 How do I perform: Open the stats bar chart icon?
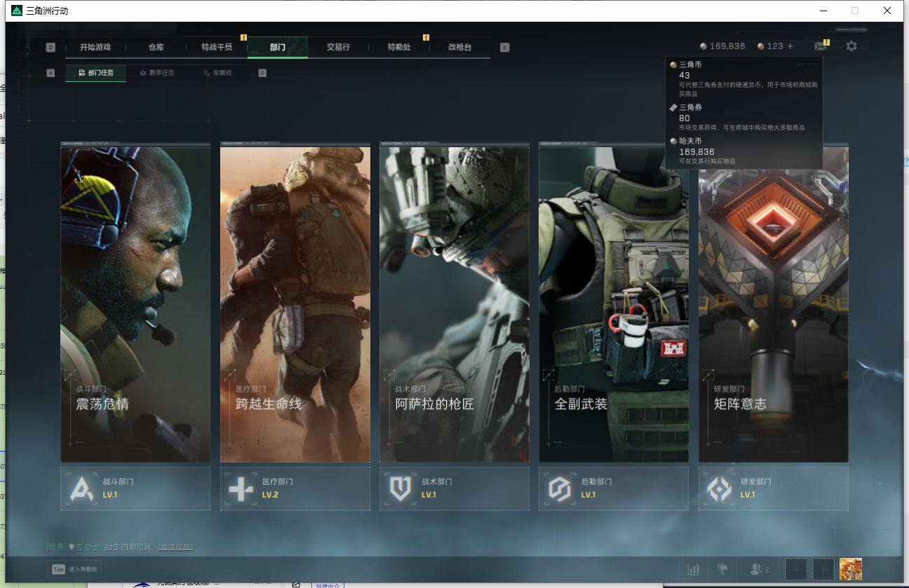(x=694, y=569)
